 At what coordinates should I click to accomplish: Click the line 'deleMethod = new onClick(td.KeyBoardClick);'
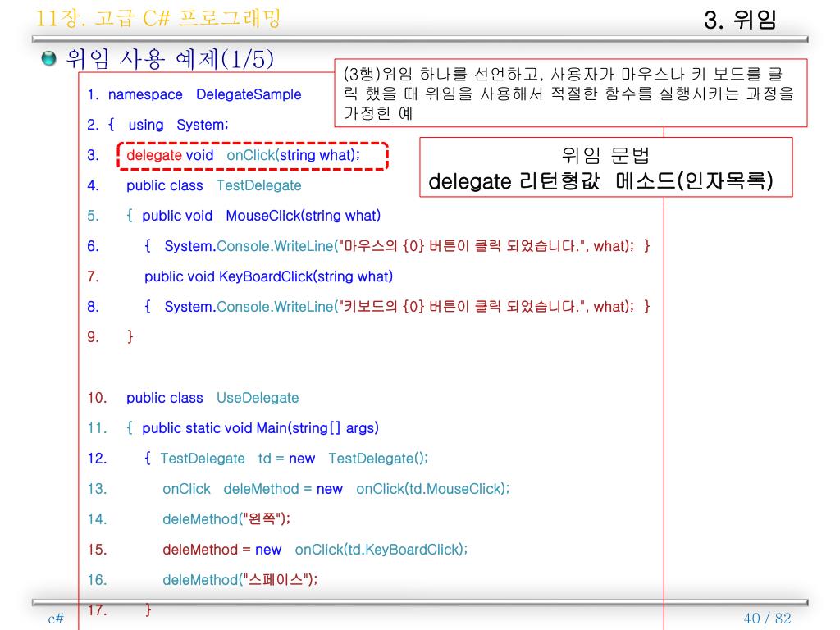[315, 549]
